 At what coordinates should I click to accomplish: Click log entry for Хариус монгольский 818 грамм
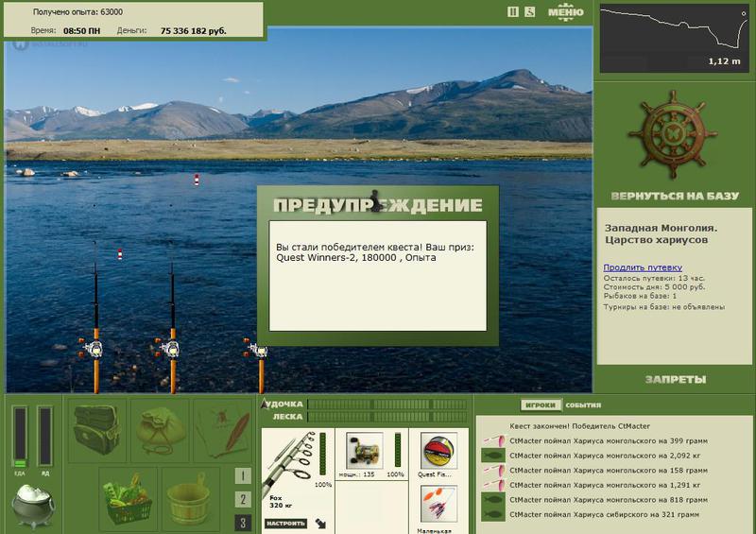coord(609,500)
